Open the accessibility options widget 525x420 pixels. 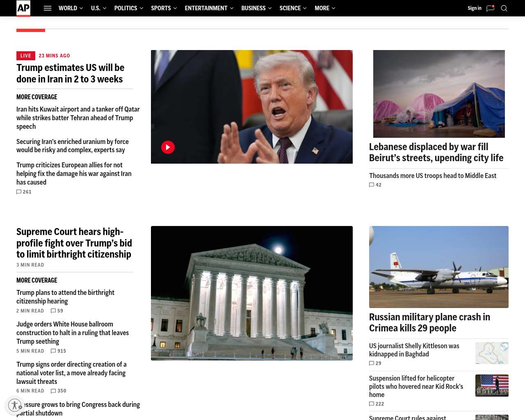[x=15, y=405]
